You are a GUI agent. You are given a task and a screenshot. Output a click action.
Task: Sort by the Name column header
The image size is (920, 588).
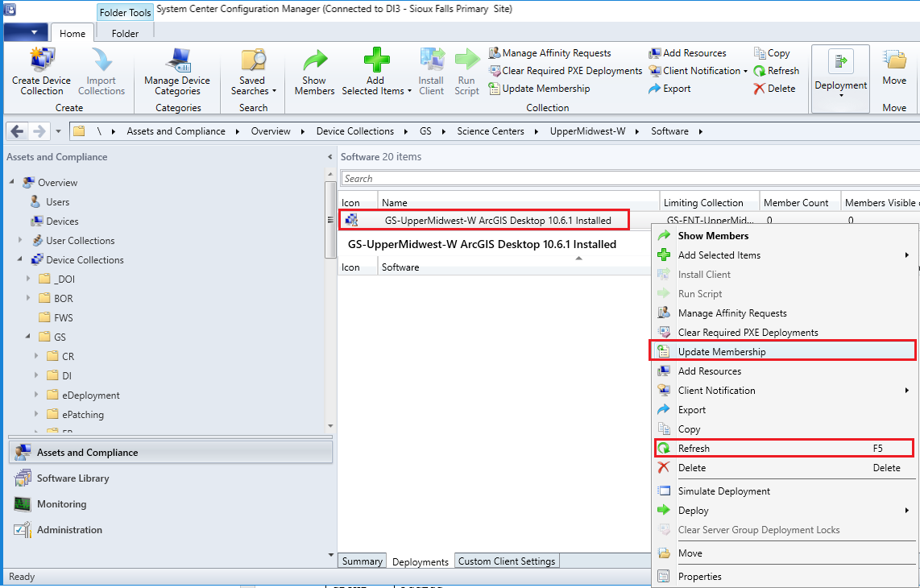coord(519,202)
